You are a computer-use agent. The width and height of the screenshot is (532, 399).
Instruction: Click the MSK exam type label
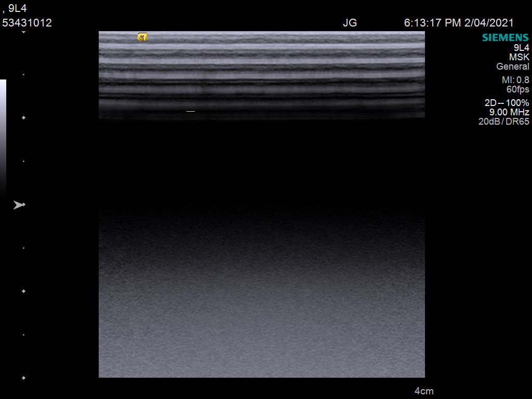tap(519, 57)
